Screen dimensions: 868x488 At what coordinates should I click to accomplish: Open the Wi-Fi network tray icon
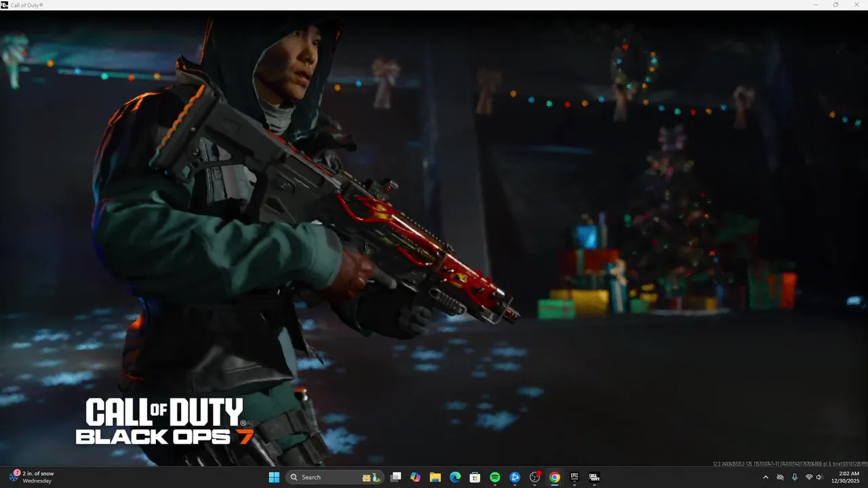pyautogui.click(x=809, y=477)
